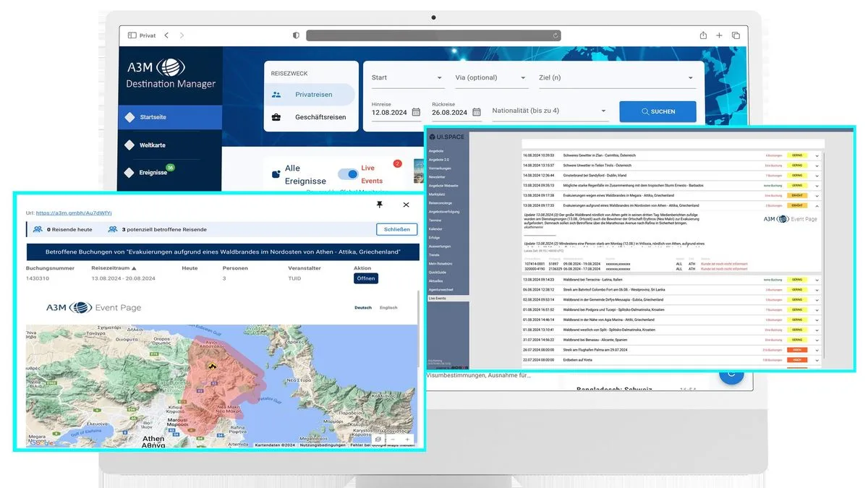Click the pin icon in the popup header

pyautogui.click(x=379, y=205)
